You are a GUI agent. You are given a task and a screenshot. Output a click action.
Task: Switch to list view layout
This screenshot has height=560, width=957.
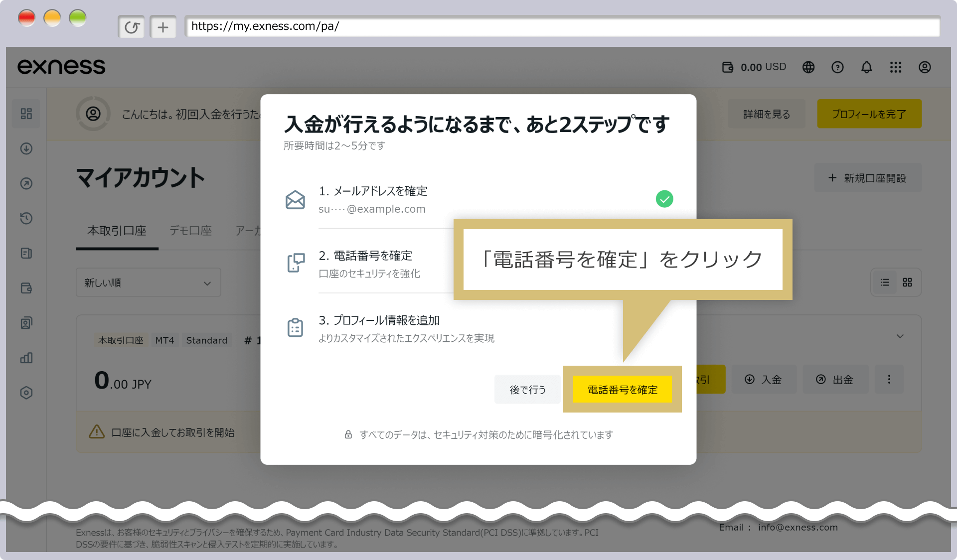[885, 282]
